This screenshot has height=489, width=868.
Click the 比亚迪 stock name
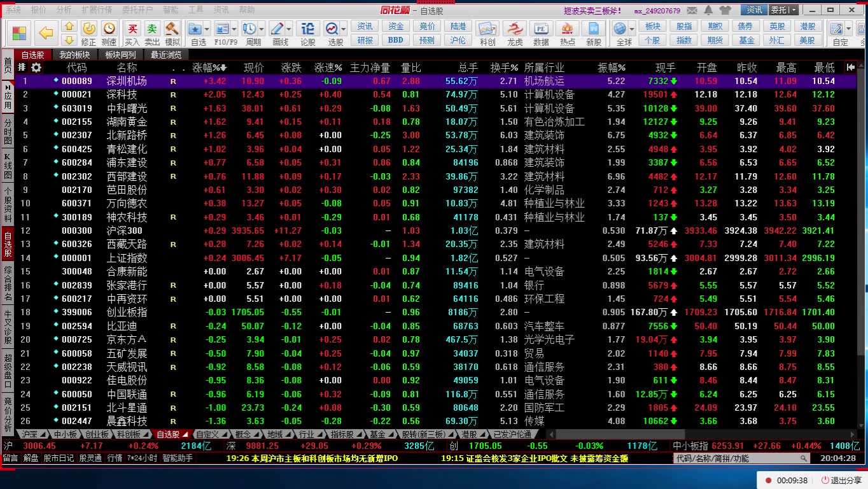pos(122,326)
